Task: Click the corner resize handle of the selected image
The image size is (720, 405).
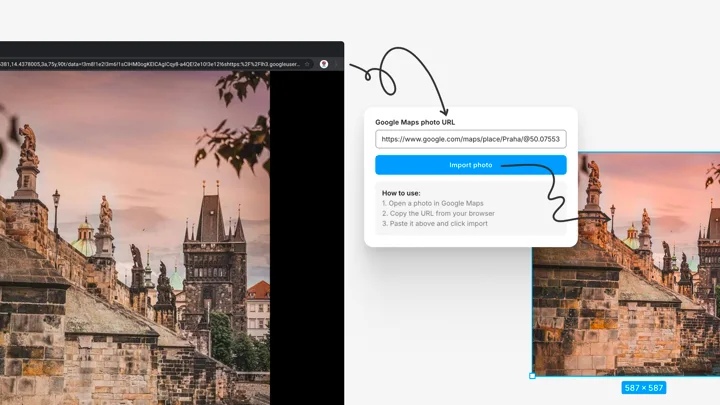Action: (532, 376)
